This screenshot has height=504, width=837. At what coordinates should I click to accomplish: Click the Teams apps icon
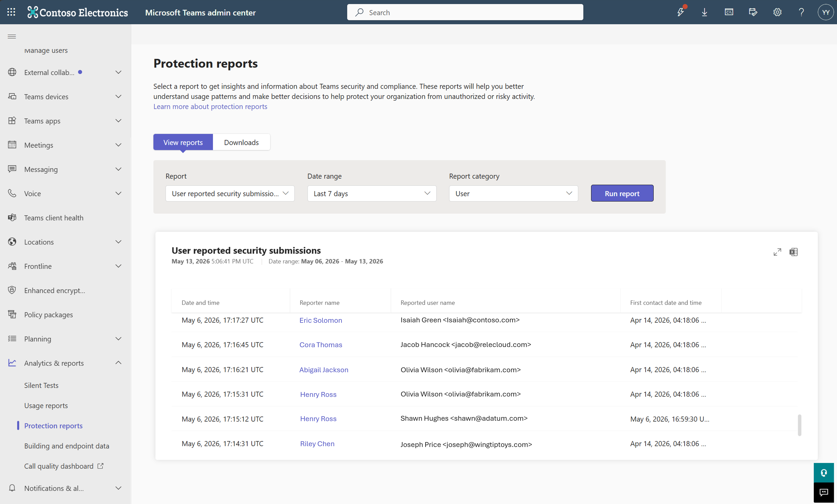click(x=12, y=121)
